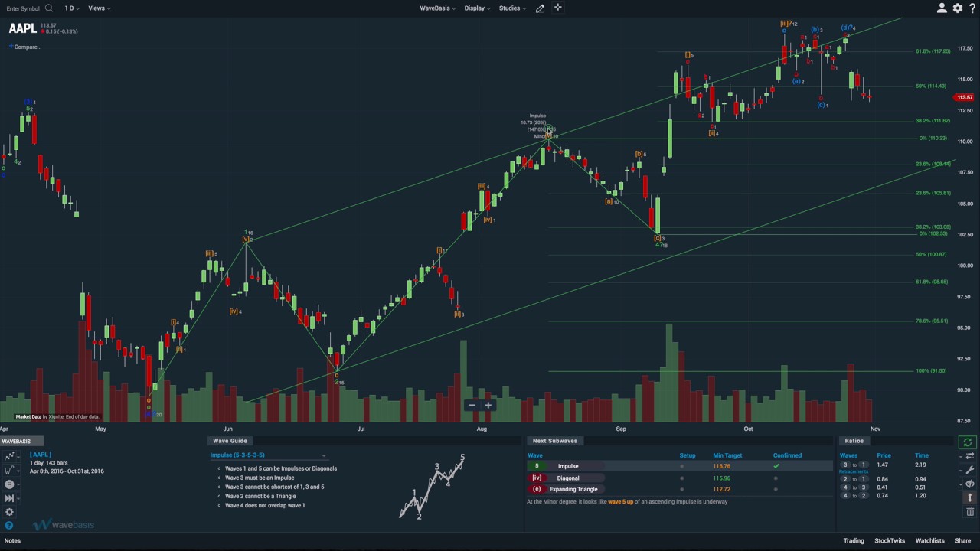Open the Watchlists tab

coord(929,541)
